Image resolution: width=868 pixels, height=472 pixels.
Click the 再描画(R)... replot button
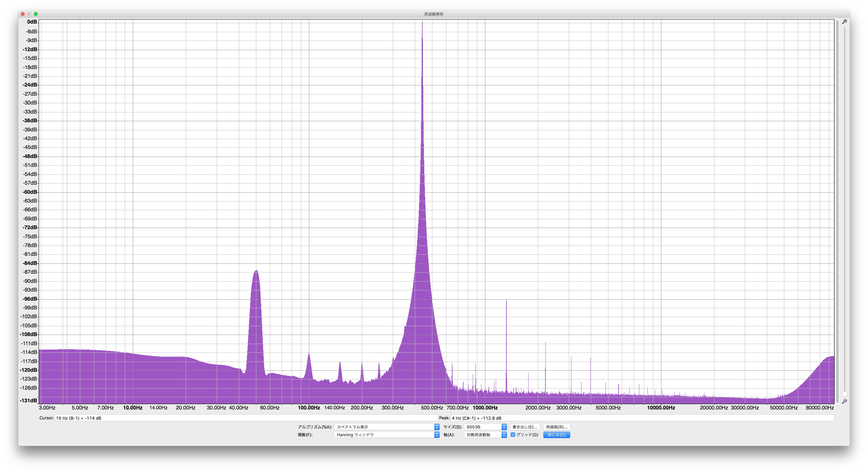coord(556,427)
